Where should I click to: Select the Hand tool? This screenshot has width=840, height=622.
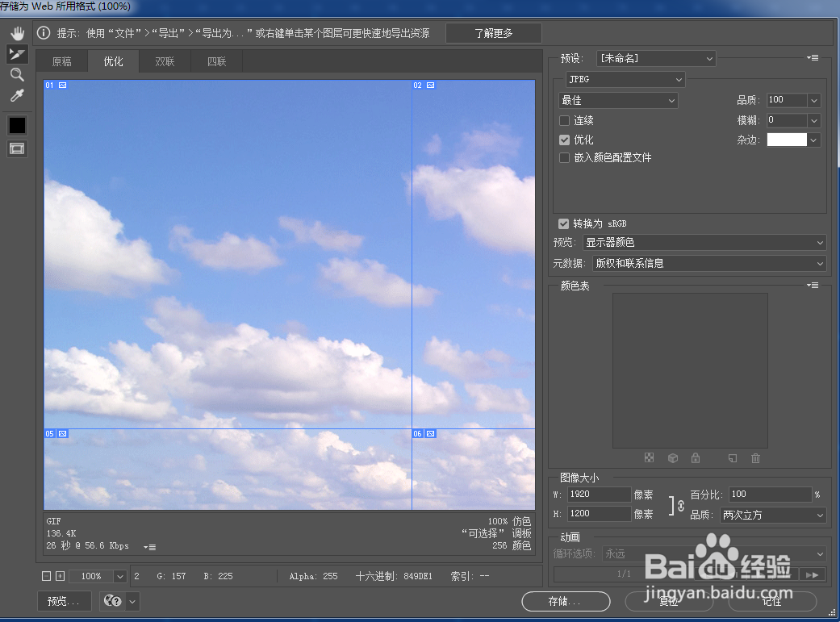pyautogui.click(x=17, y=34)
